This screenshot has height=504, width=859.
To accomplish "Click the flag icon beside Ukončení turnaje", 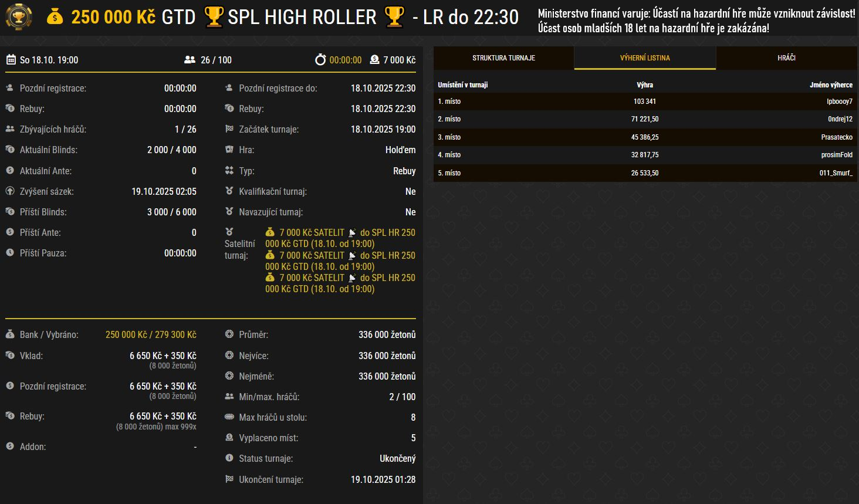I will click(x=229, y=479).
